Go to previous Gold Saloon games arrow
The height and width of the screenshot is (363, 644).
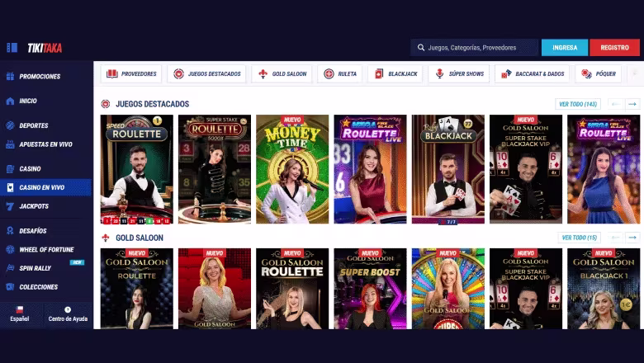(616, 238)
